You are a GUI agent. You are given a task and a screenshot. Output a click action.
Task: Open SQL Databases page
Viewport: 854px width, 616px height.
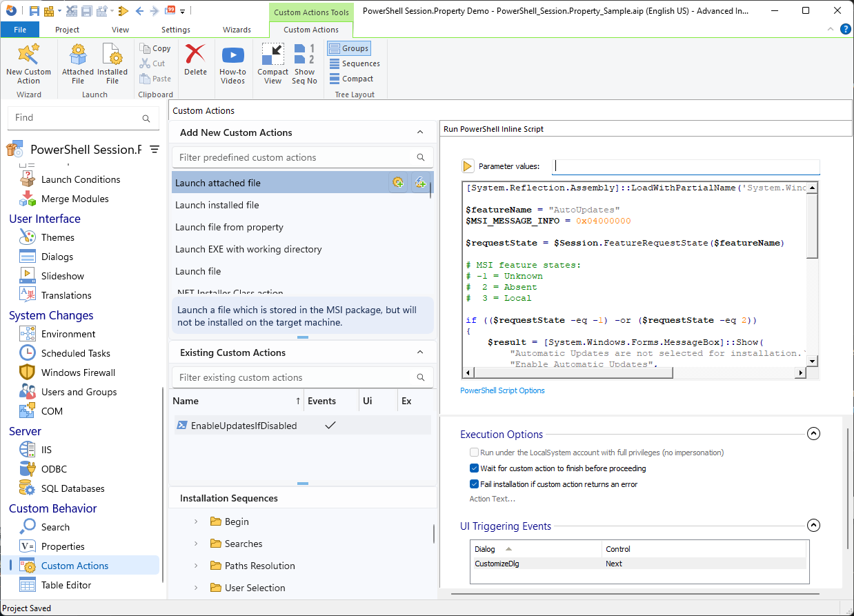pos(72,488)
